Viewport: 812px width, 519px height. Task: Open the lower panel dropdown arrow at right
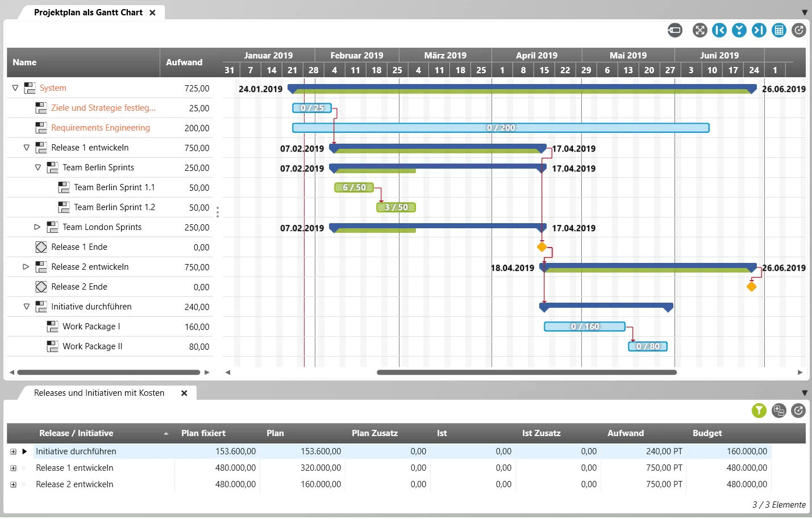click(x=805, y=393)
